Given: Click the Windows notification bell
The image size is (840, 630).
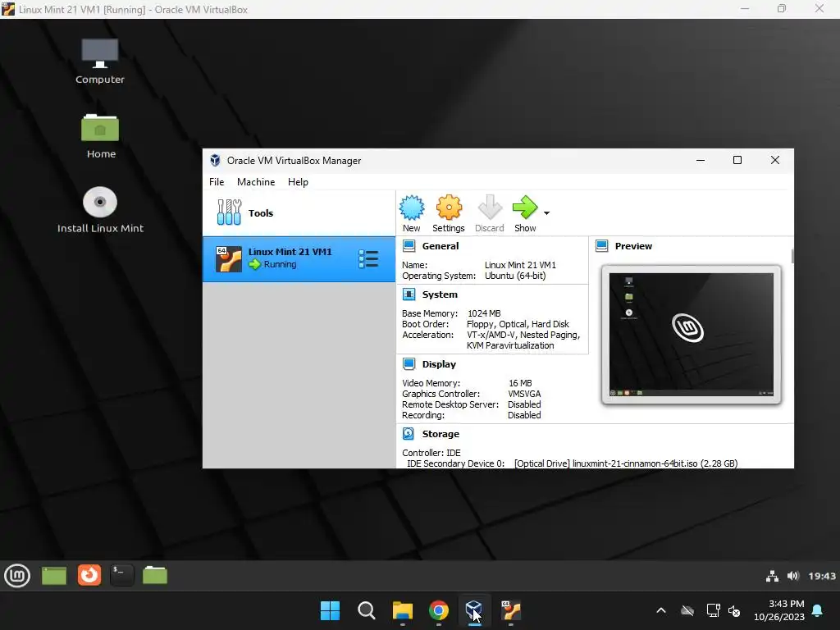Looking at the screenshot, I should (x=818, y=610).
